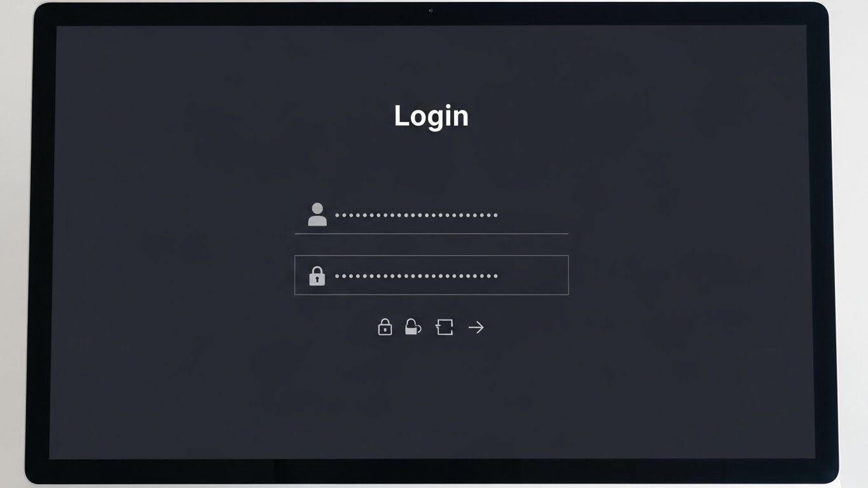The width and height of the screenshot is (868, 488).
Task: Click the user silhouette icon
Action: point(317,215)
